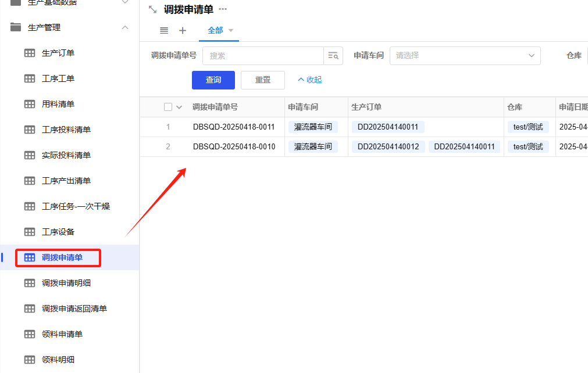Open the 申请车间 please-select dropdown

tap(465, 55)
